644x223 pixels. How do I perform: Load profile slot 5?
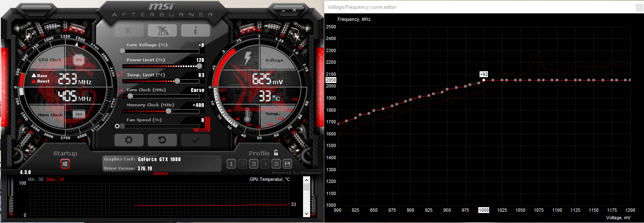276,164
